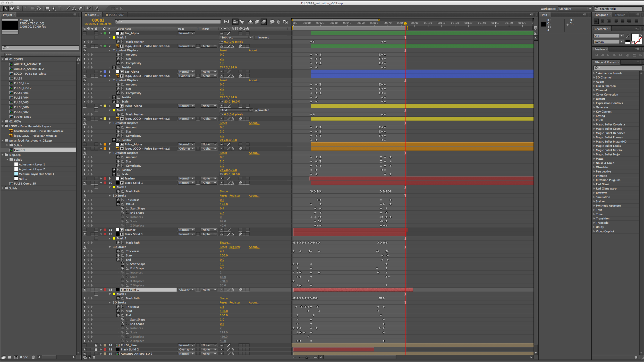Screen dimensions: 644x362
Task: Expand the 02.MOVs folder
Action: tap(3, 121)
